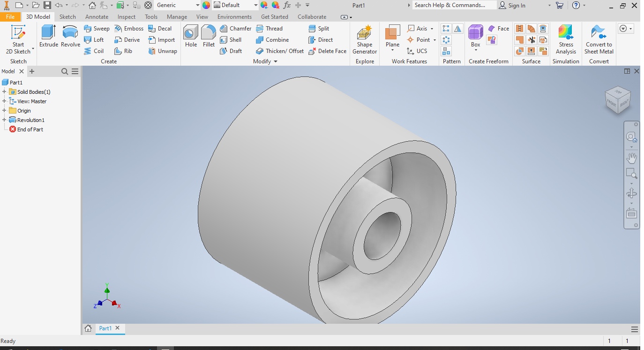Activate the Draft tool

coord(231,51)
